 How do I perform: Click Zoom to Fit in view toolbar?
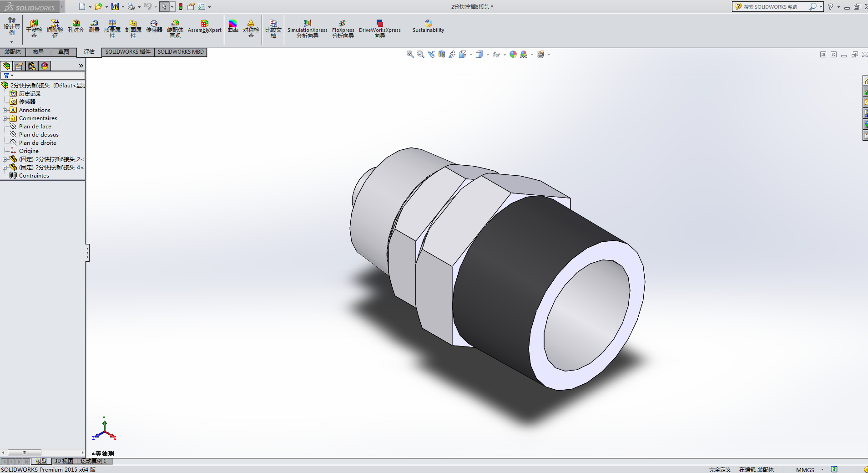click(410, 55)
